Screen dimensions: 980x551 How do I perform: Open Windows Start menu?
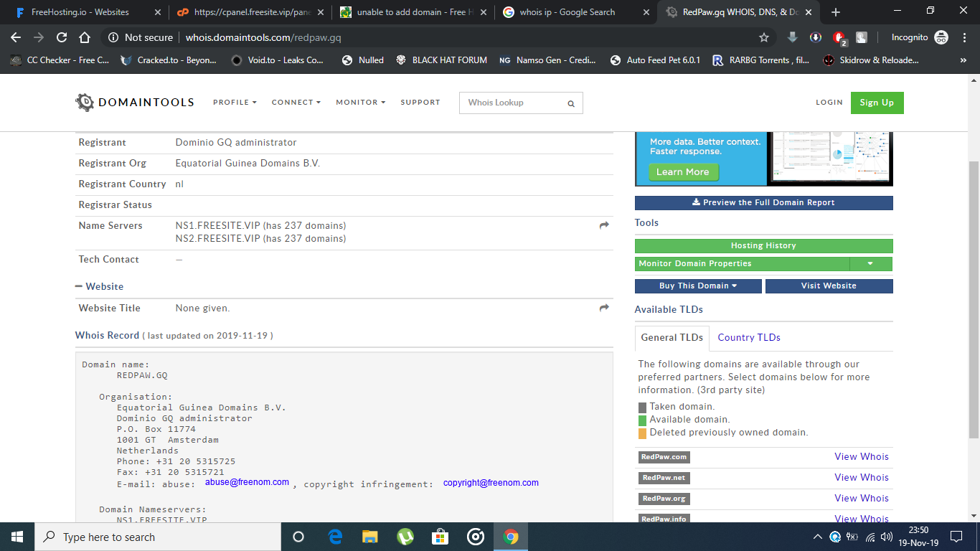tap(17, 537)
